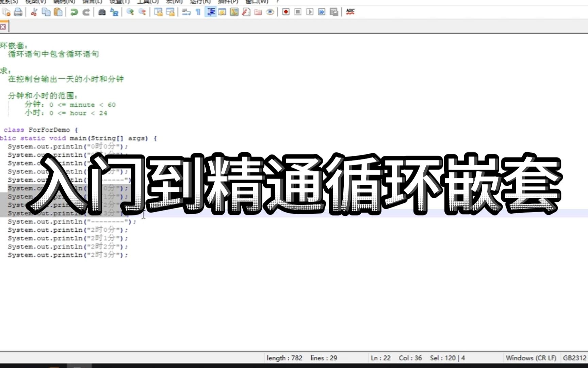This screenshot has height=368, width=588.
Task: Click the Save Recorded Macro icon
Action: pyautogui.click(x=334, y=12)
